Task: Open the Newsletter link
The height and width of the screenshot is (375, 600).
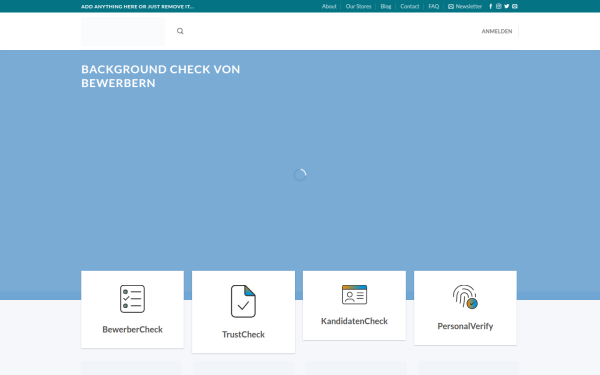Action: 465,7
